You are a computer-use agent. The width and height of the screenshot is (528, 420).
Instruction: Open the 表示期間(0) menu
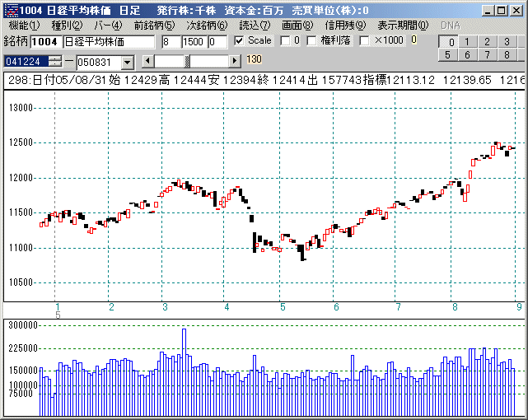[403, 26]
